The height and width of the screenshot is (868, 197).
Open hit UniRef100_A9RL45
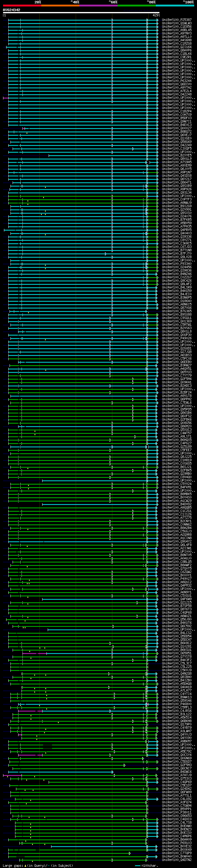coord(177,30)
